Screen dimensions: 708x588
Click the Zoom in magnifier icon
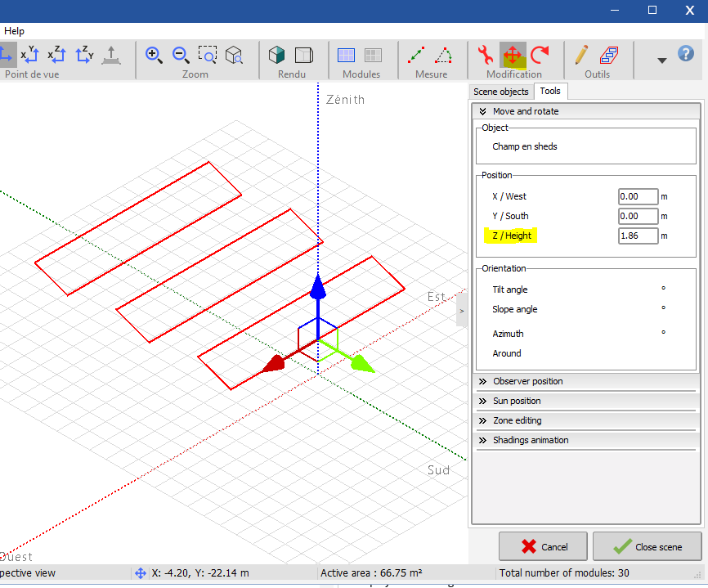tap(153, 55)
